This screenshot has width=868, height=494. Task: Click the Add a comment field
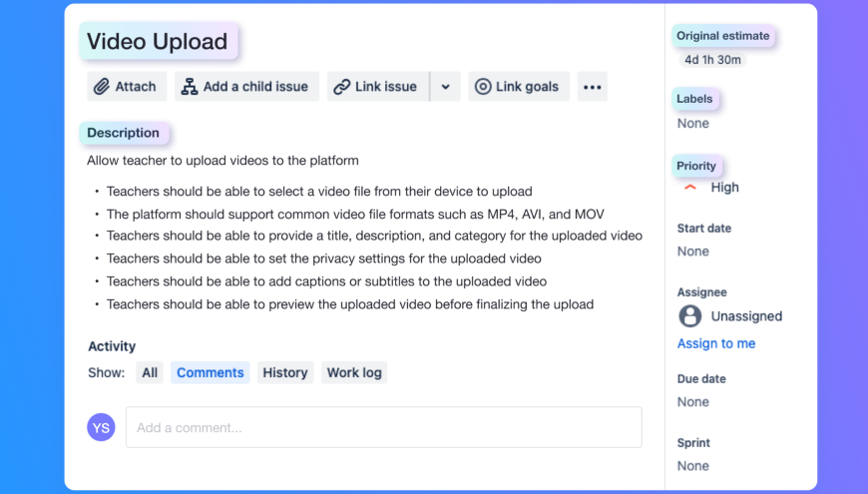coord(384,427)
